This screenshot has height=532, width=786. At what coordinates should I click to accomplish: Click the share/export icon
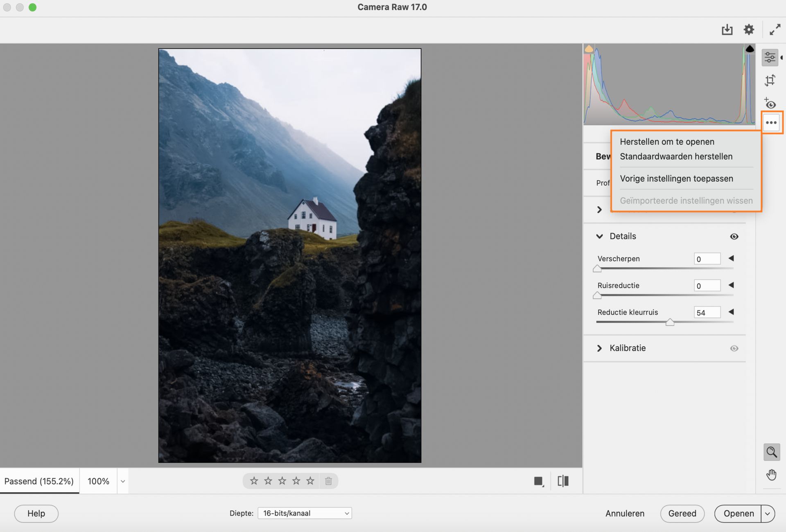point(727,30)
